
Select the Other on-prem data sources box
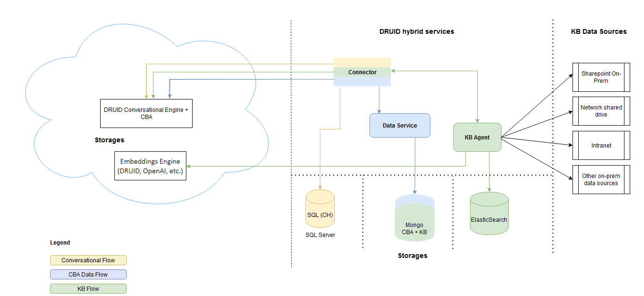pos(601,179)
